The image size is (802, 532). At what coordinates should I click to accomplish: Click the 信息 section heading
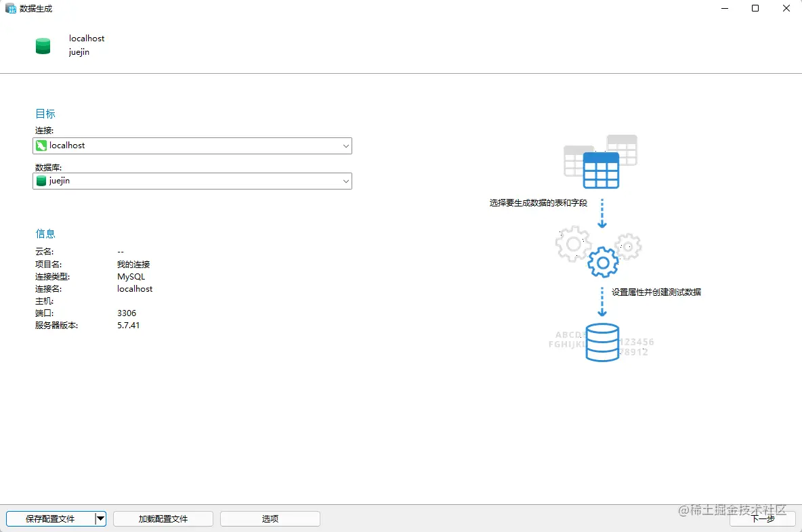tap(45, 234)
